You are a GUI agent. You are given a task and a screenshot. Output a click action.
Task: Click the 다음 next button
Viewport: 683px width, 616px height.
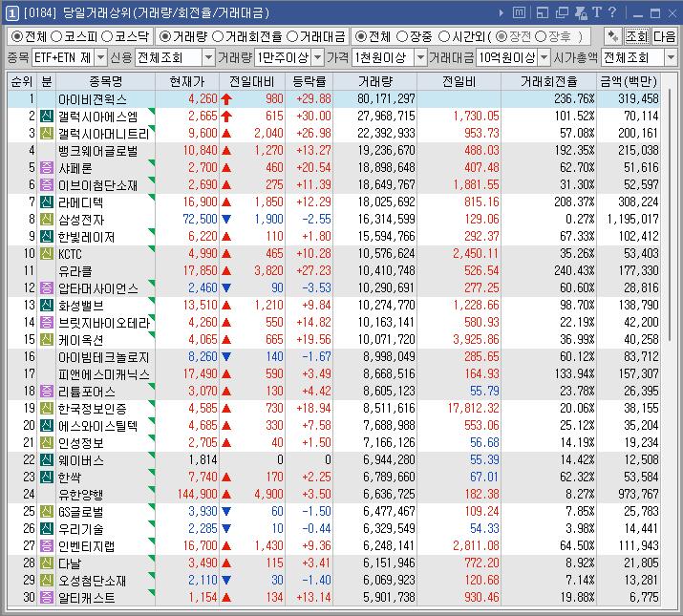click(664, 36)
